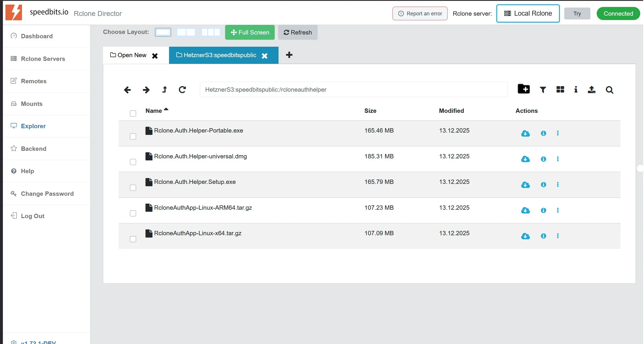Close the Open New tab

(155, 56)
